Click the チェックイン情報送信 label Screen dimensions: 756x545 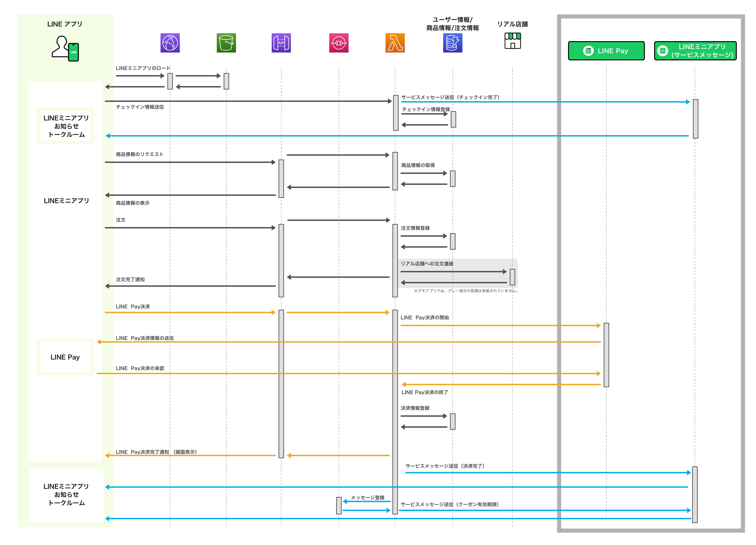point(140,107)
